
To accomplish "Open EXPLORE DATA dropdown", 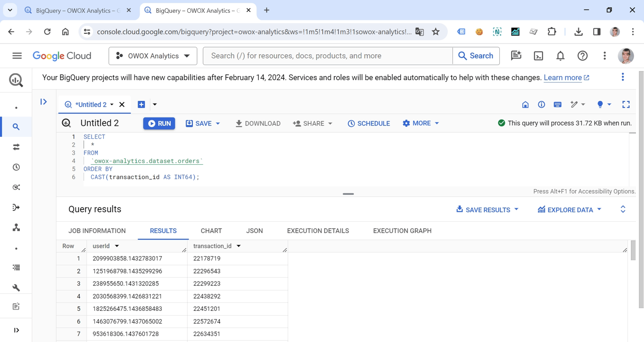I will [570, 209].
